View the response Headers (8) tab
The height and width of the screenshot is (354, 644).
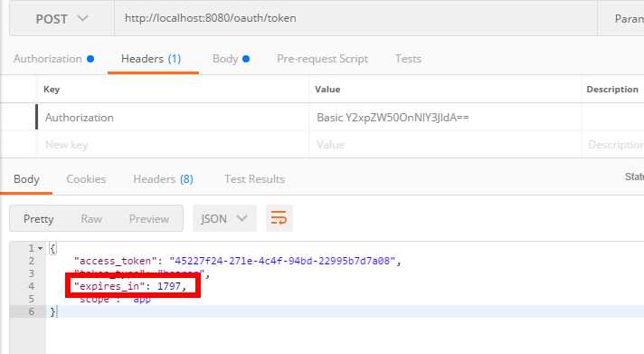163,179
